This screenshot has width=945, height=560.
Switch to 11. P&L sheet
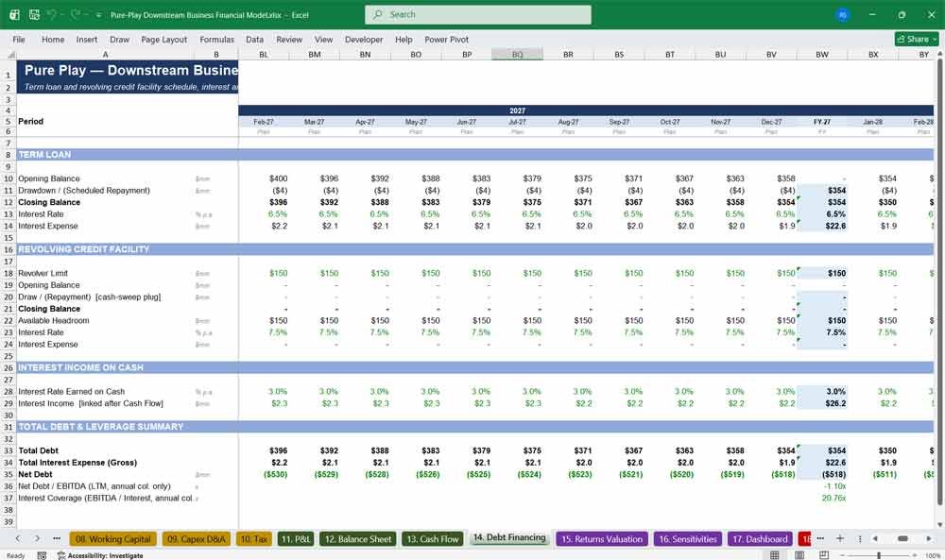[295, 539]
